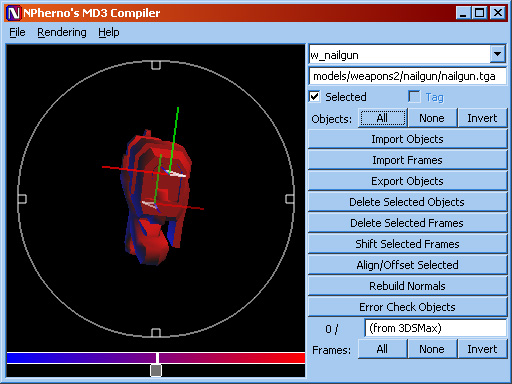The width and height of the screenshot is (512, 384).
Task: Open the Help menu
Action: coord(109,32)
